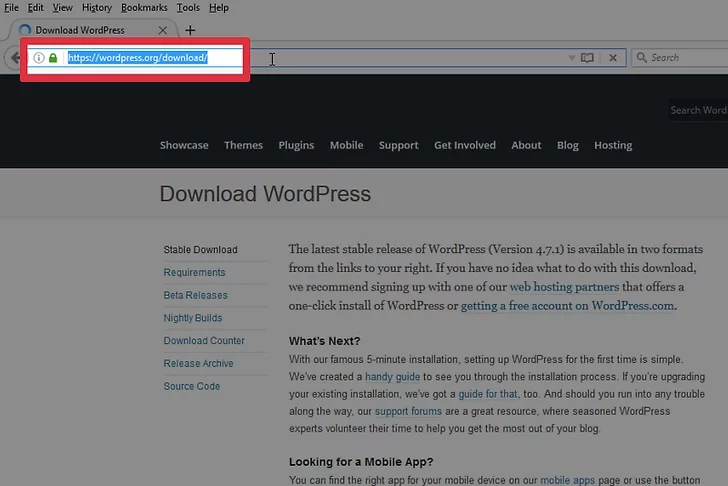Open the Themes navigation link
728x486 pixels.
243,145
